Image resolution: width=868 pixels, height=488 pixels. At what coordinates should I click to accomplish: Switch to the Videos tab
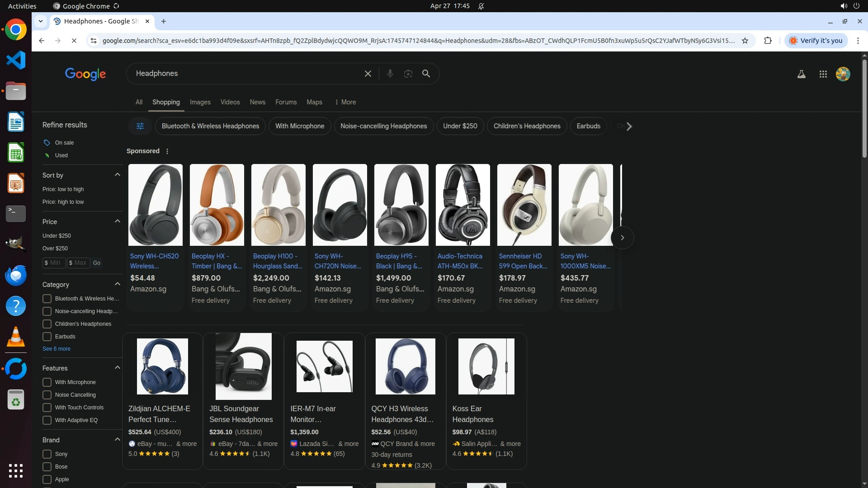pos(230,102)
